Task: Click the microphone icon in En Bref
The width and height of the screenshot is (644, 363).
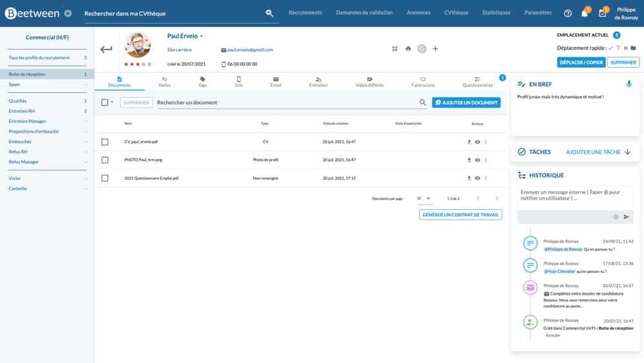Action: pos(629,84)
